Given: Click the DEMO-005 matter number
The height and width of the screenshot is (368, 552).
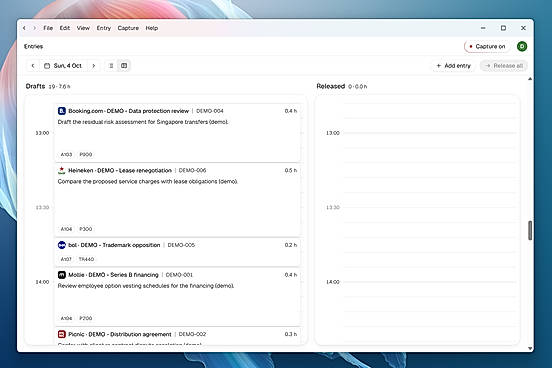Looking at the screenshot, I should pos(181,245).
